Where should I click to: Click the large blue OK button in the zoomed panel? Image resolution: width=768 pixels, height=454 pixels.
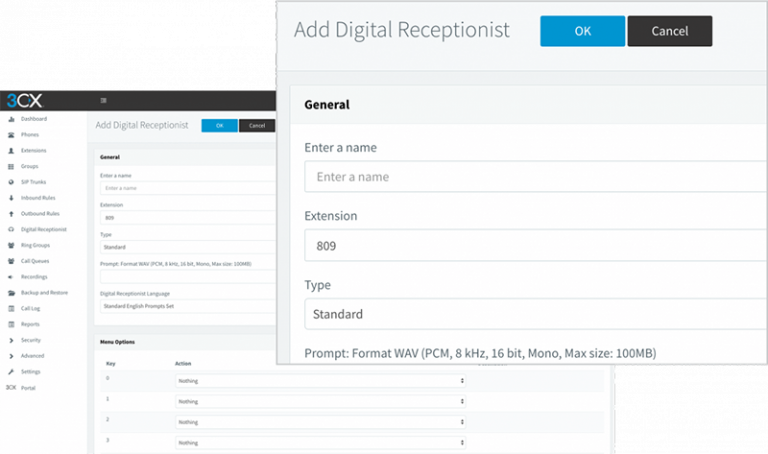[x=582, y=31]
